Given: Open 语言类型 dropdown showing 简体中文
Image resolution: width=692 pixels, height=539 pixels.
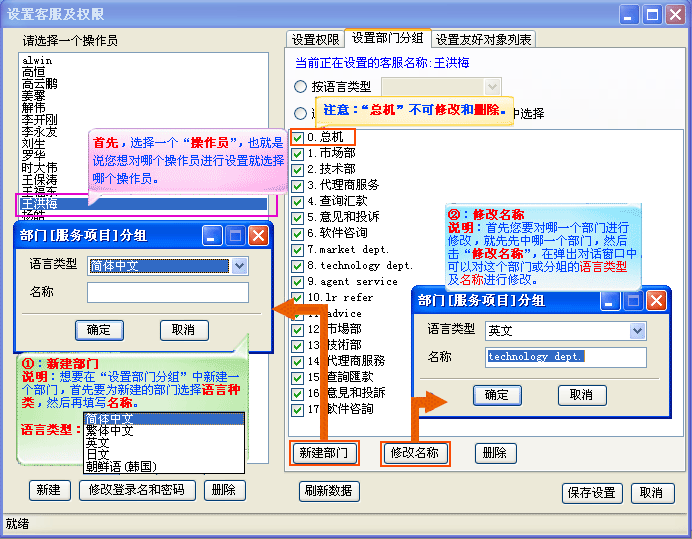Looking at the screenshot, I should pos(239,266).
